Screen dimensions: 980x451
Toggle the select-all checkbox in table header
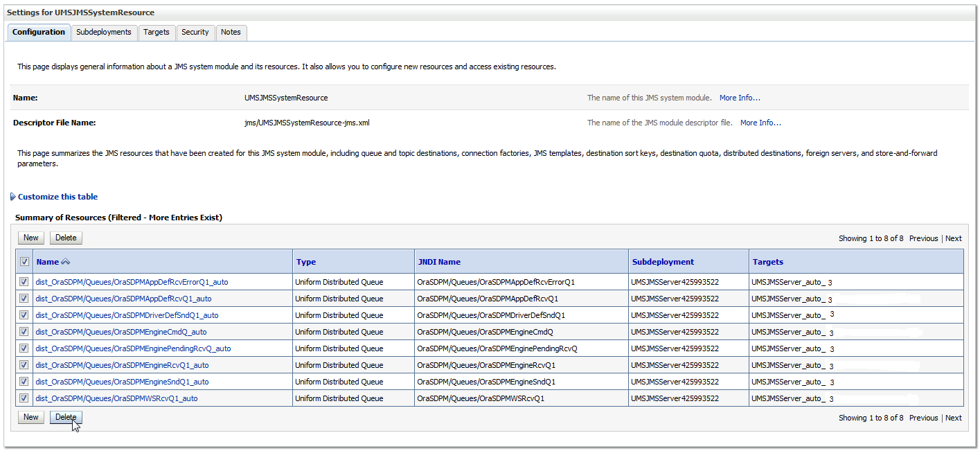pyautogui.click(x=24, y=262)
